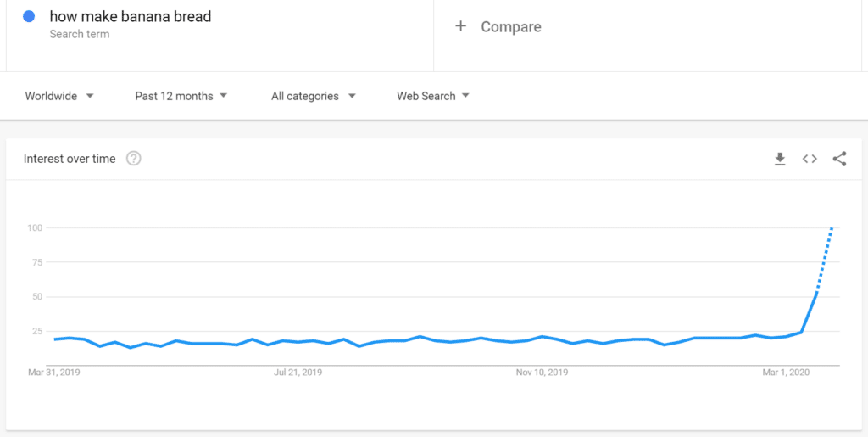Expand the Worldwide region dropdown
Screen dimensions: 868x437
59,96
